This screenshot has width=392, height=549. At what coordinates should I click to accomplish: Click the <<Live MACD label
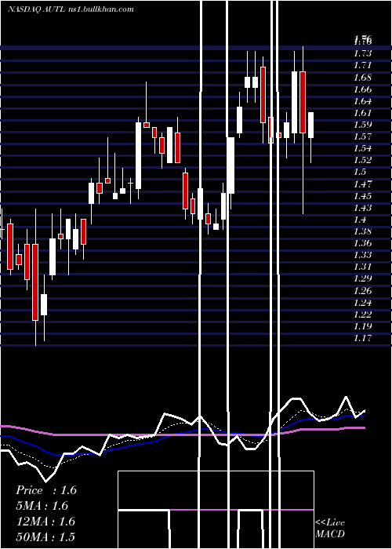point(330,529)
